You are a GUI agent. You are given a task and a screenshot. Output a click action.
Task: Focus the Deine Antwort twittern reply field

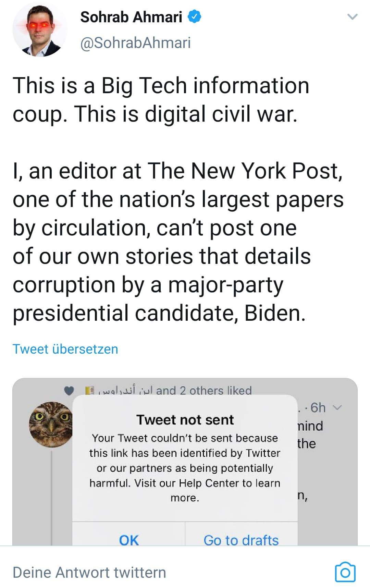pyautogui.click(x=89, y=572)
